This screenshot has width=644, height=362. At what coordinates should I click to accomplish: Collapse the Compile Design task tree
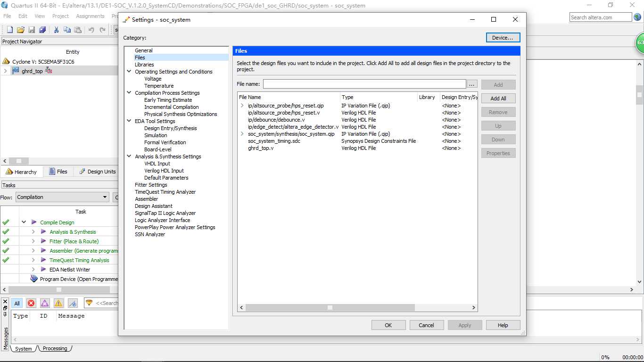24,222
